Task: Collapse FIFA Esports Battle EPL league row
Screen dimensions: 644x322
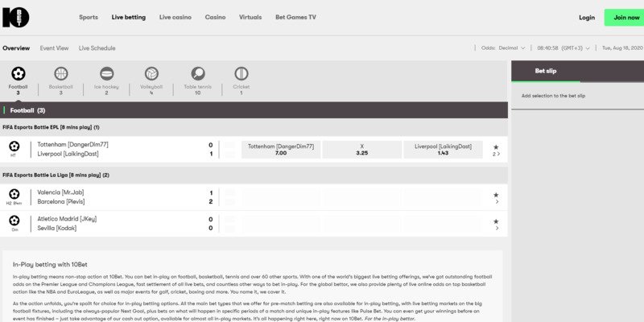Action: (x=254, y=127)
